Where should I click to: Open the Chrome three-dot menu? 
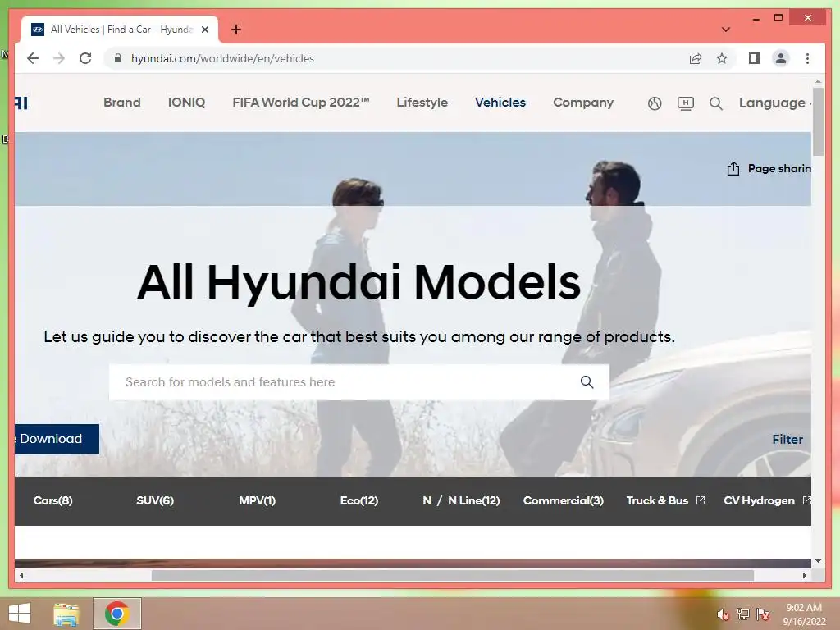coord(807,58)
